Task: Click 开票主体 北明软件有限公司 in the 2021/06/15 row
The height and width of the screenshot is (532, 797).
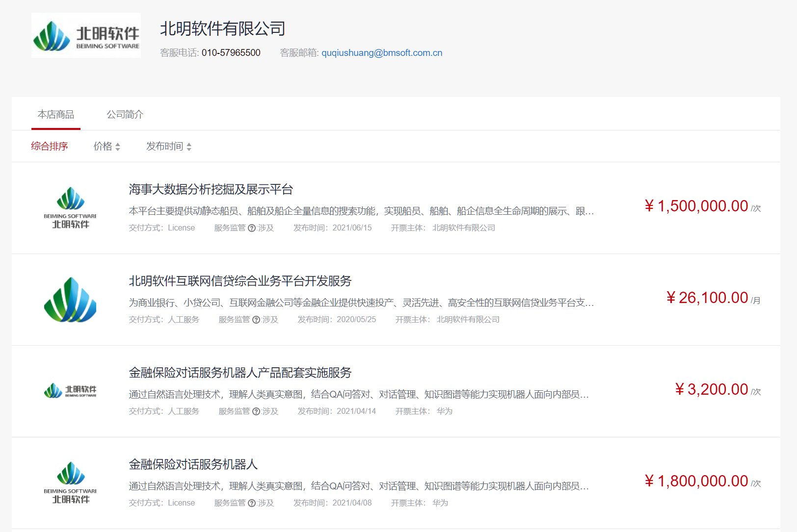Action: [443, 228]
